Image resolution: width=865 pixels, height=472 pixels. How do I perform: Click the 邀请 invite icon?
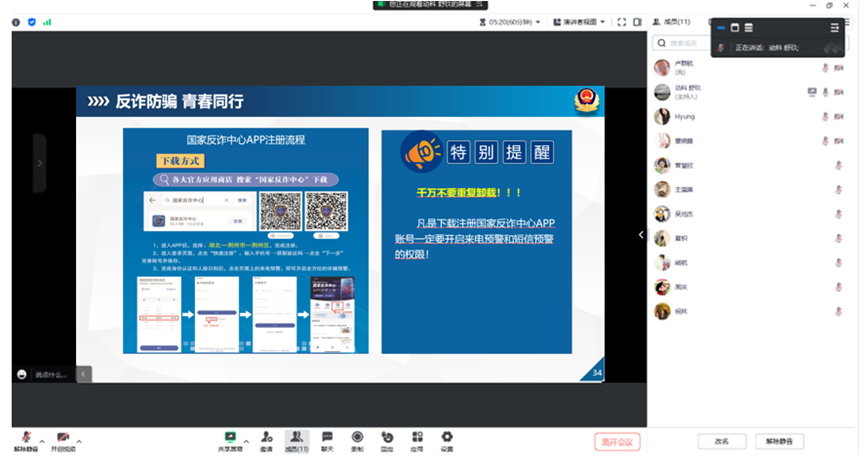point(267,437)
